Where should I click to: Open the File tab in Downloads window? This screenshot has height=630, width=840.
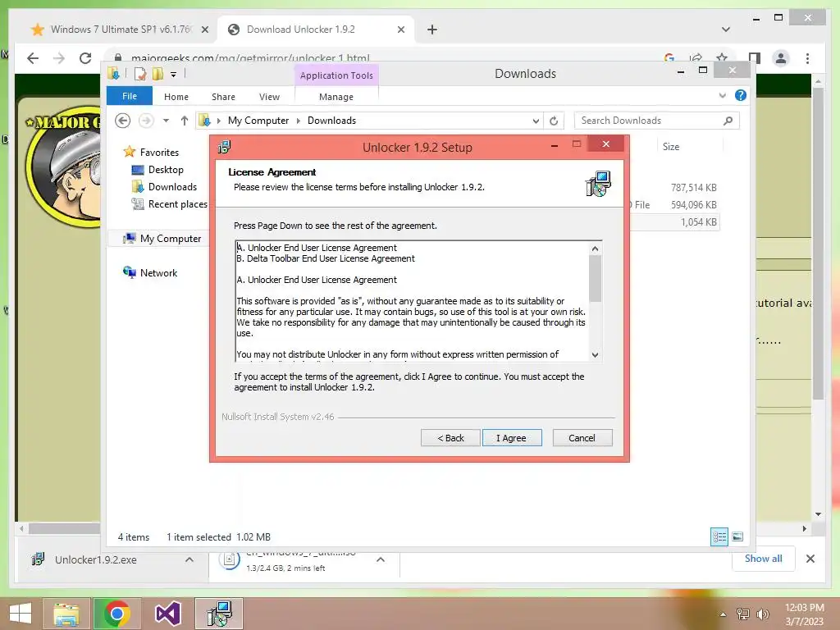pos(129,97)
